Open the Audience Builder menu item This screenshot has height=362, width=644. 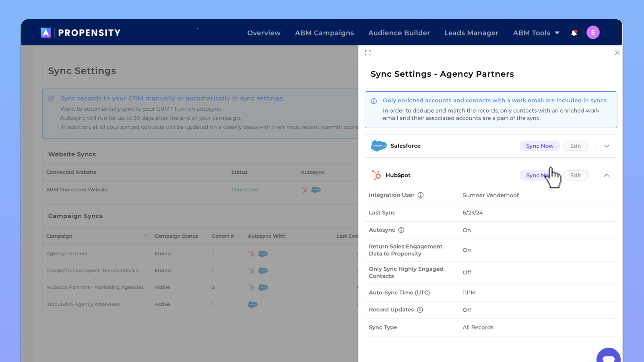399,33
